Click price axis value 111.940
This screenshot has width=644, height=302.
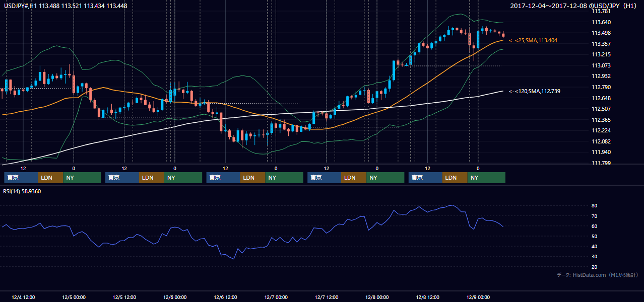601,152
